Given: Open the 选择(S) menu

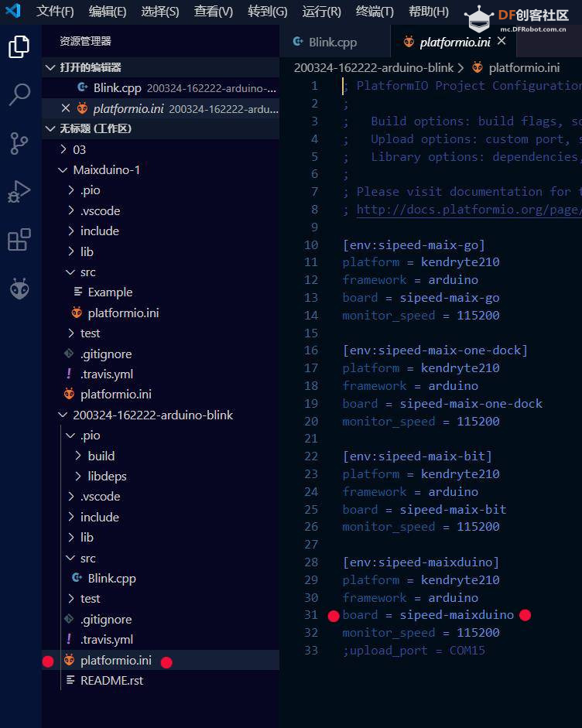Looking at the screenshot, I should (159, 11).
